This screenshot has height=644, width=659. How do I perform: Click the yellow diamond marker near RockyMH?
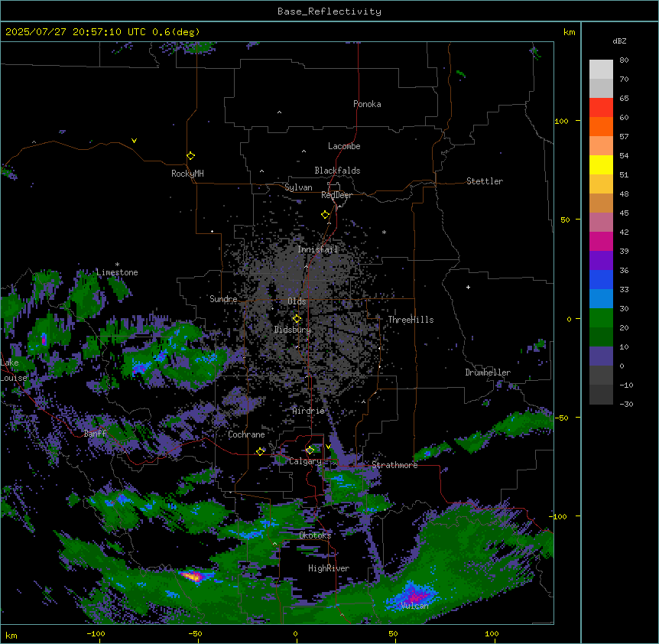pyautogui.click(x=191, y=156)
